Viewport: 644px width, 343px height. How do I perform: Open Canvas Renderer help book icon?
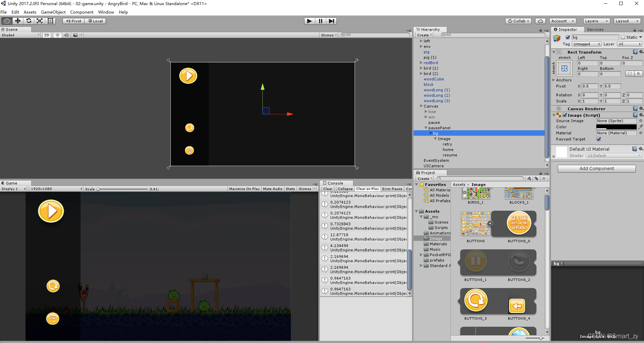(635, 109)
